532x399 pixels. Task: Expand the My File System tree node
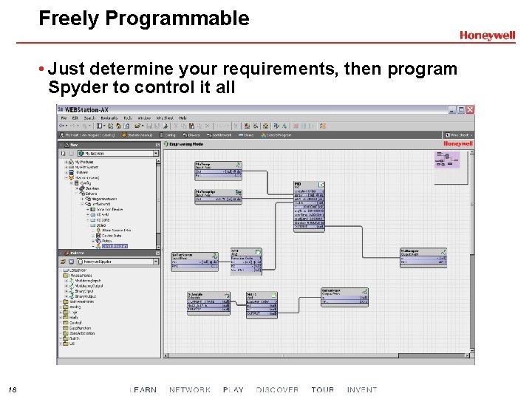pos(66,167)
